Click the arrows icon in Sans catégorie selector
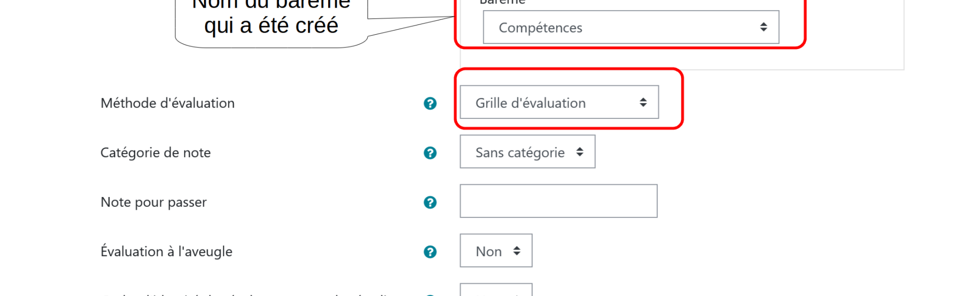The width and height of the screenshot is (980, 296). (x=580, y=152)
